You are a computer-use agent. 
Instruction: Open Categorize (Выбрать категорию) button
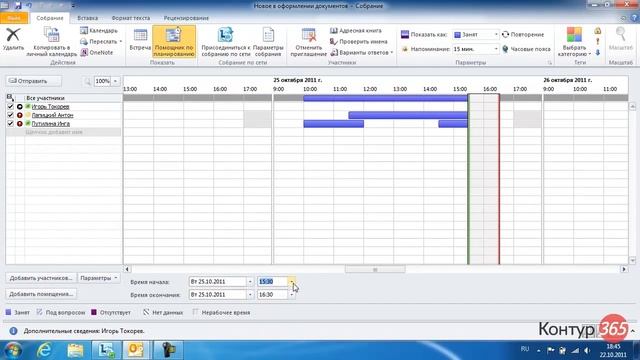[574, 42]
